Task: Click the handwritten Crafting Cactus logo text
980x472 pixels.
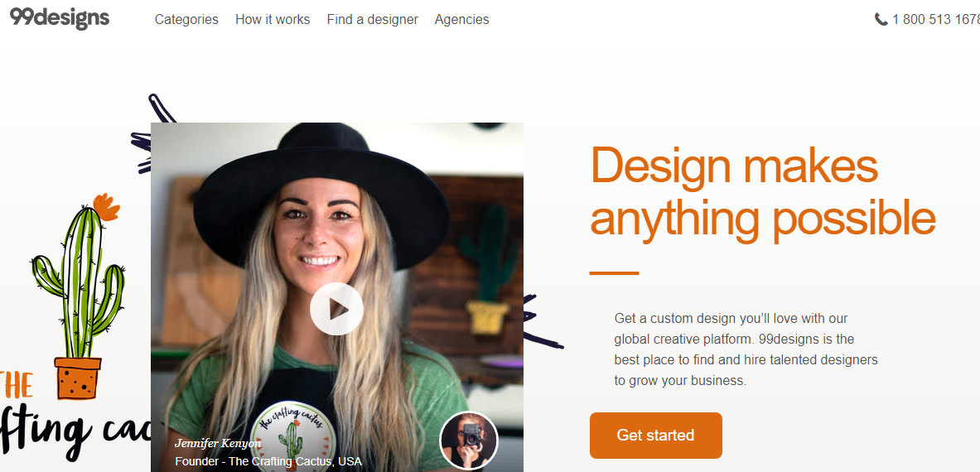Action: [x=75, y=428]
